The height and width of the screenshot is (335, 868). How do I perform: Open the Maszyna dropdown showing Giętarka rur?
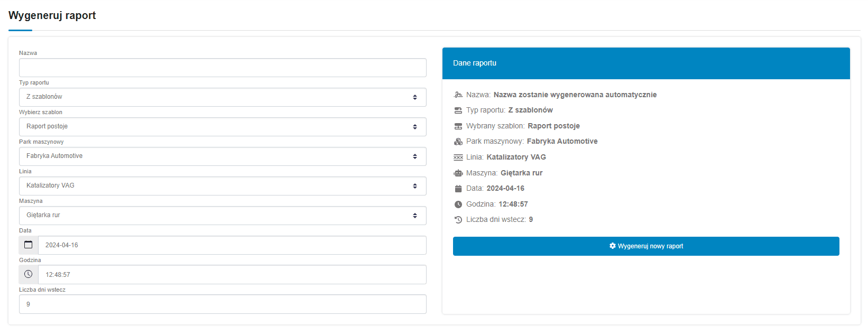pyautogui.click(x=223, y=216)
